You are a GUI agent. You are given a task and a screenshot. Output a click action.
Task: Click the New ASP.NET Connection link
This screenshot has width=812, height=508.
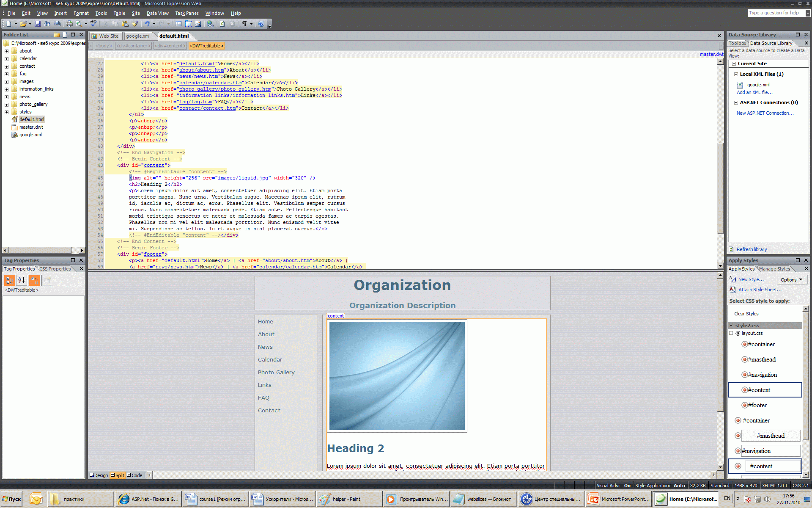tap(765, 113)
